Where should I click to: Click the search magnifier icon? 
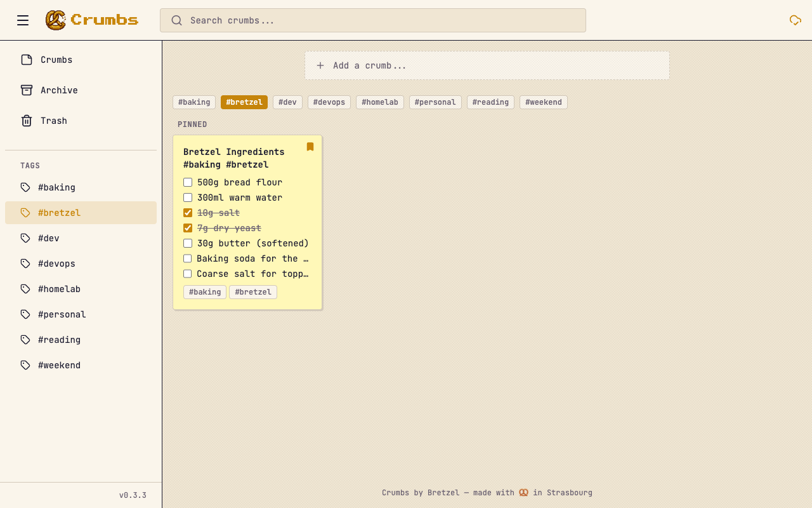coord(177,20)
